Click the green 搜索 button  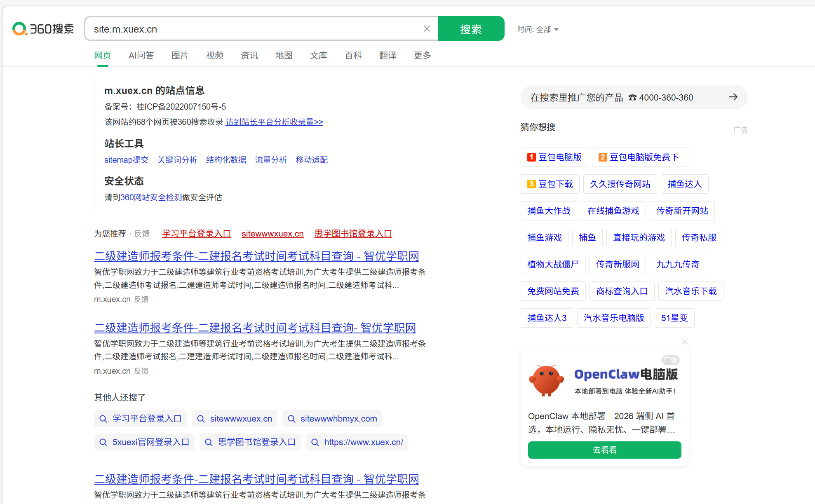471,29
